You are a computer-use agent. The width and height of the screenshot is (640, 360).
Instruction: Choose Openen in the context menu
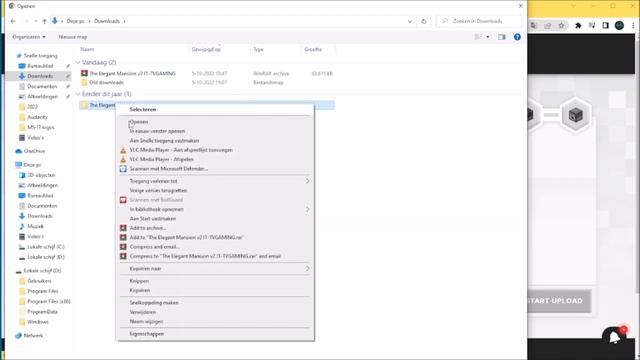tap(139, 122)
